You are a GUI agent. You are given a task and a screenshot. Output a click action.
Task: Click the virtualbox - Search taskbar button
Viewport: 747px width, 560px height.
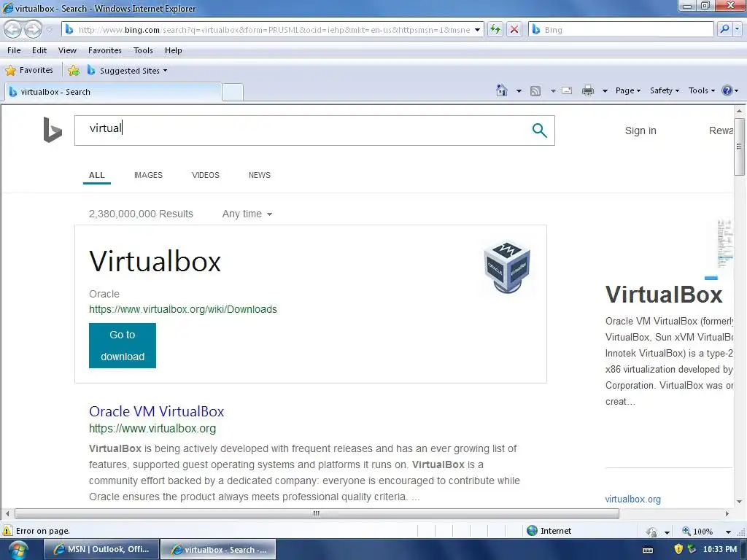(218, 550)
